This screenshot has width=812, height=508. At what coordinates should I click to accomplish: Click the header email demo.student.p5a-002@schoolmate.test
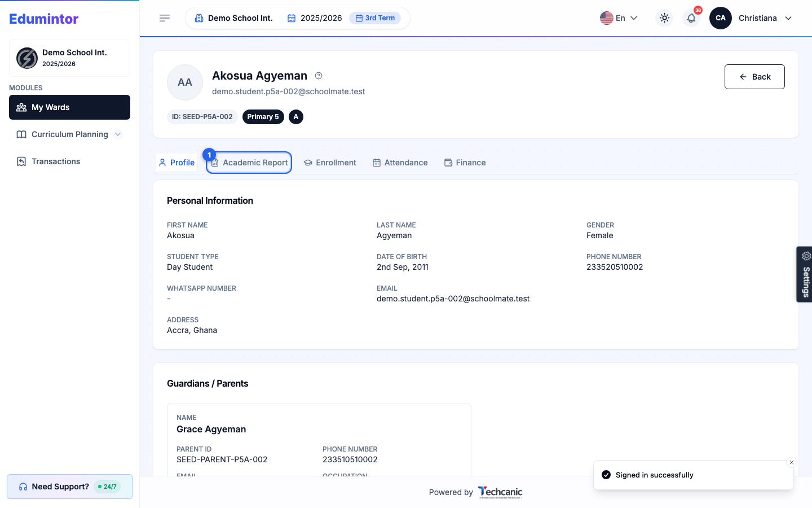pos(289,91)
